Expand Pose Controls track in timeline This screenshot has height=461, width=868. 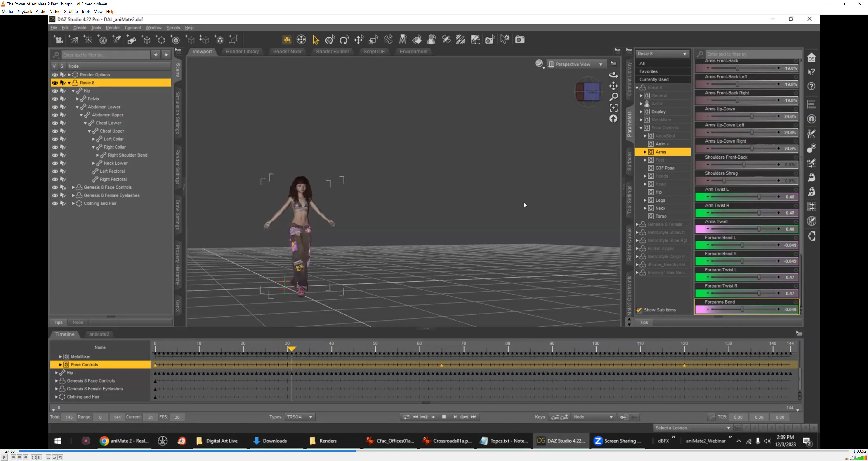click(60, 365)
